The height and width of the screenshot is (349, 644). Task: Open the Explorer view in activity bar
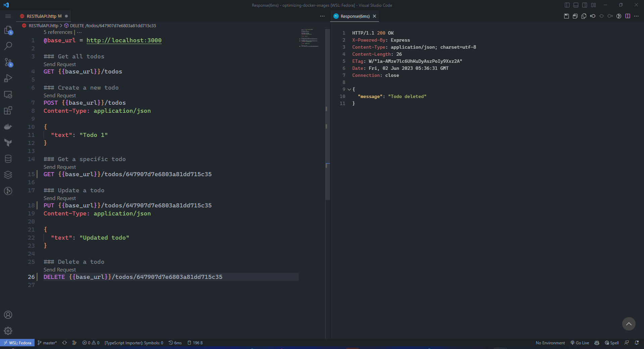[x=8, y=30]
